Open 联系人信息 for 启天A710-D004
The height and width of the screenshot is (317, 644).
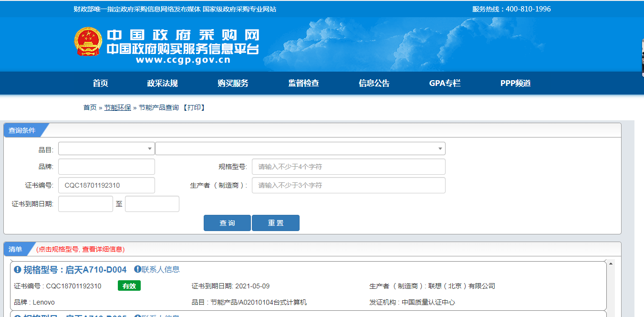[161, 269]
